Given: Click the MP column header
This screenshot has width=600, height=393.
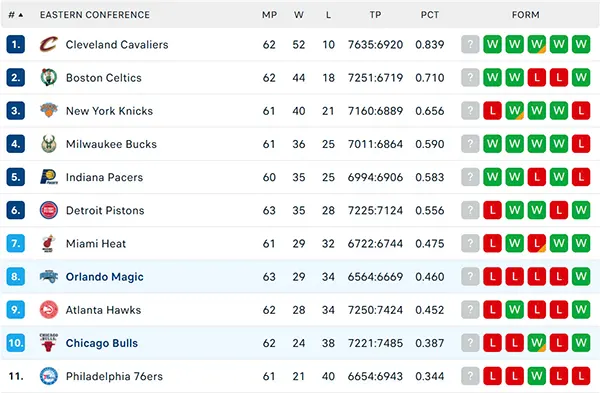Looking at the screenshot, I should click(x=269, y=15).
